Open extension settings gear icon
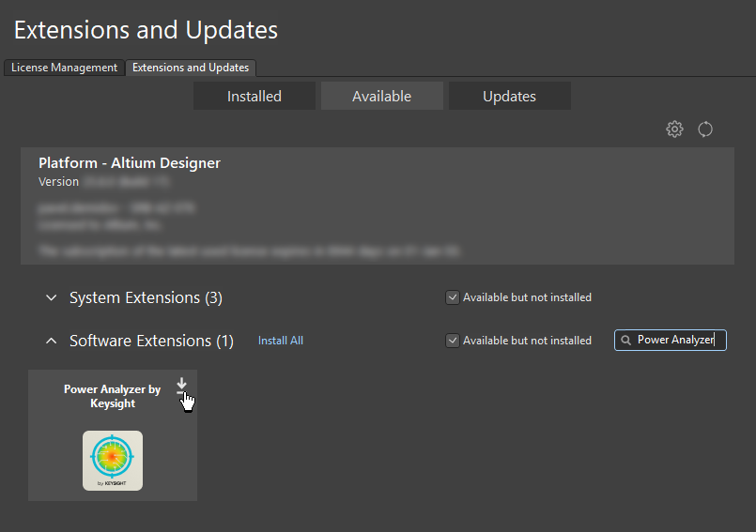 (x=674, y=129)
